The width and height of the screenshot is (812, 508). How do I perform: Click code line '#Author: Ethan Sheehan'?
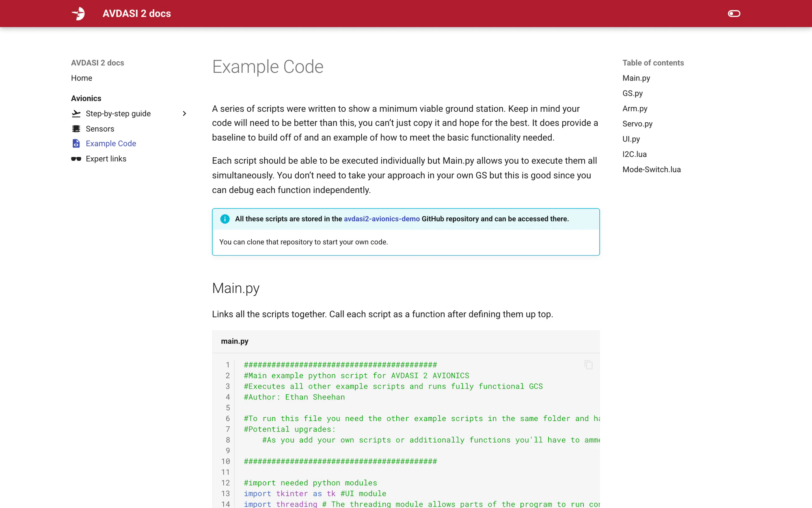point(294,397)
